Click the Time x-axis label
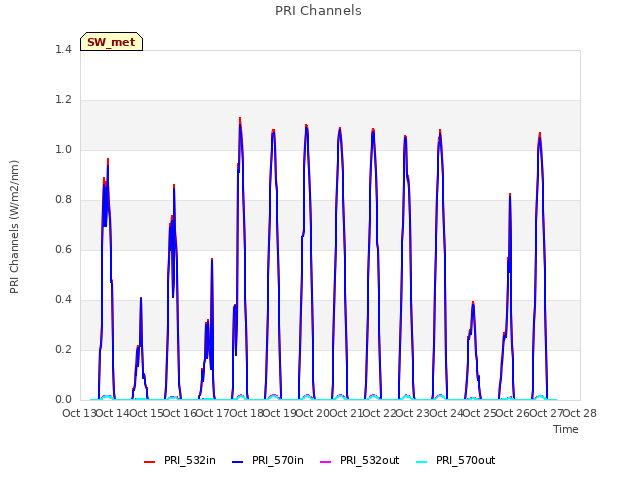640x480 pixels. pyautogui.click(x=566, y=429)
